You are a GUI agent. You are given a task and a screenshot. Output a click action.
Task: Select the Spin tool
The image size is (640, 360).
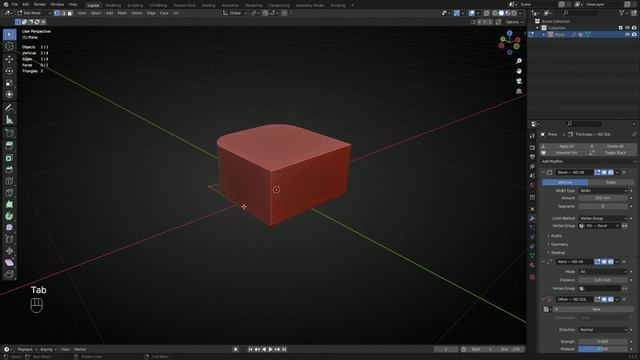[9, 216]
